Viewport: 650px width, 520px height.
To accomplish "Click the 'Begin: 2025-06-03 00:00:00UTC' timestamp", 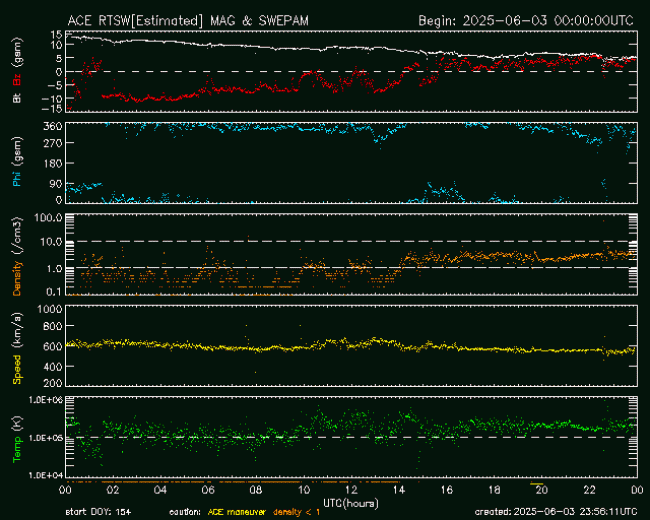I will 526,21.
